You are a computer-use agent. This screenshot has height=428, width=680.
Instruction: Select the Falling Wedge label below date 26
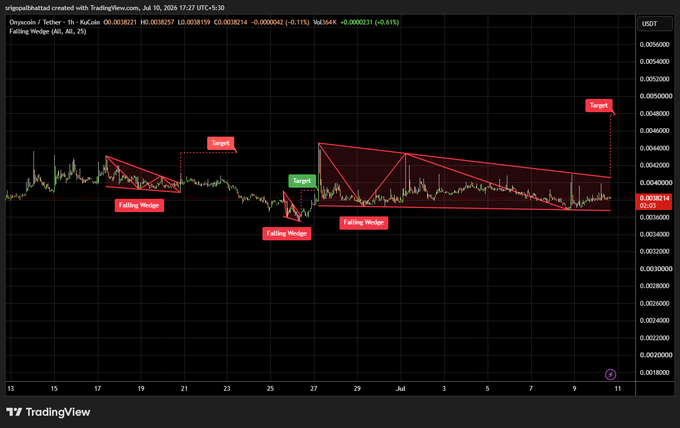coord(287,233)
